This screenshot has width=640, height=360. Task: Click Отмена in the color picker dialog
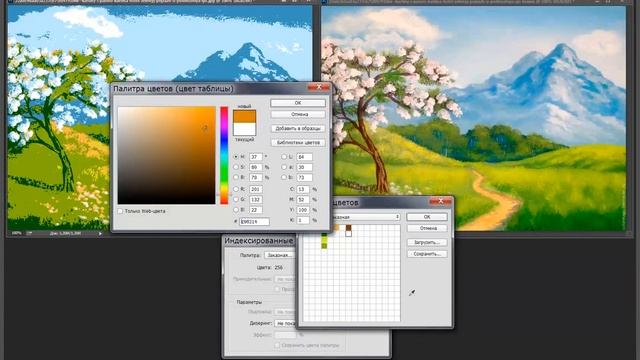[x=298, y=114]
